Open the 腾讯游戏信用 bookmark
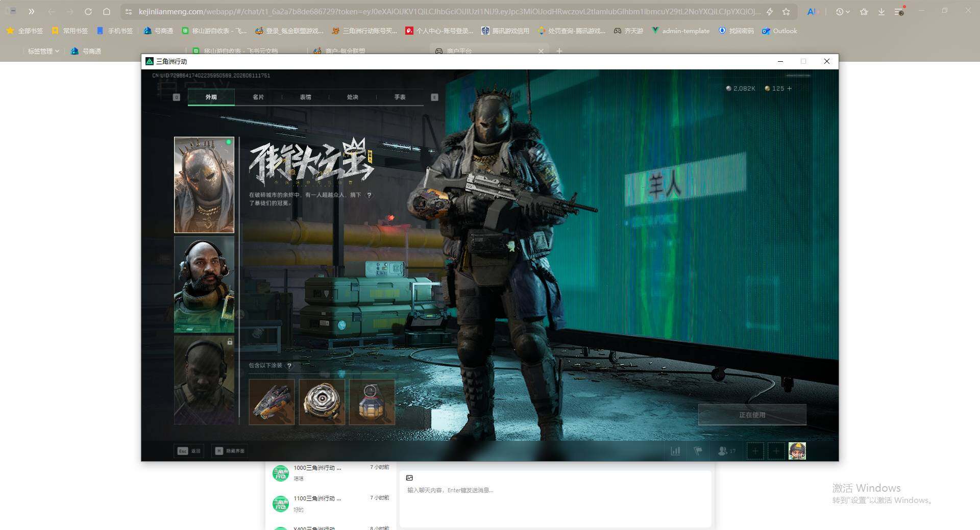 505,31
